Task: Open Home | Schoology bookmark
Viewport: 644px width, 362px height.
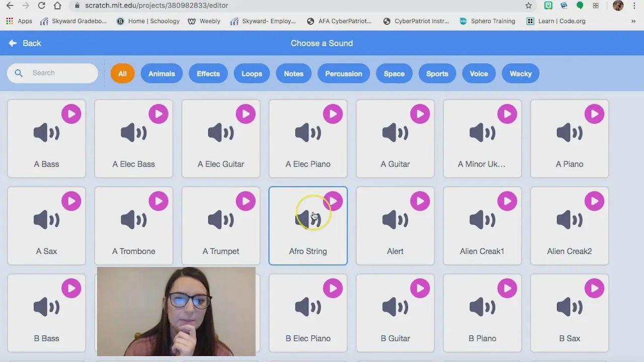Action: coord(148,21)
